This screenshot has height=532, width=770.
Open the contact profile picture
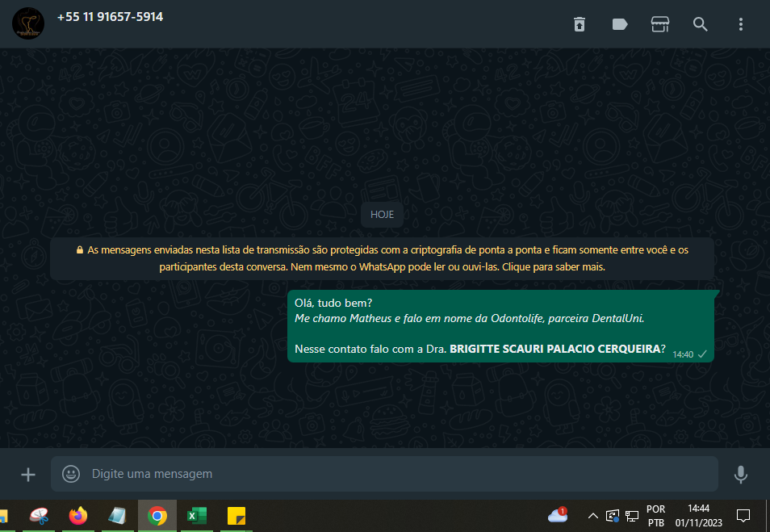coord(28,23)
